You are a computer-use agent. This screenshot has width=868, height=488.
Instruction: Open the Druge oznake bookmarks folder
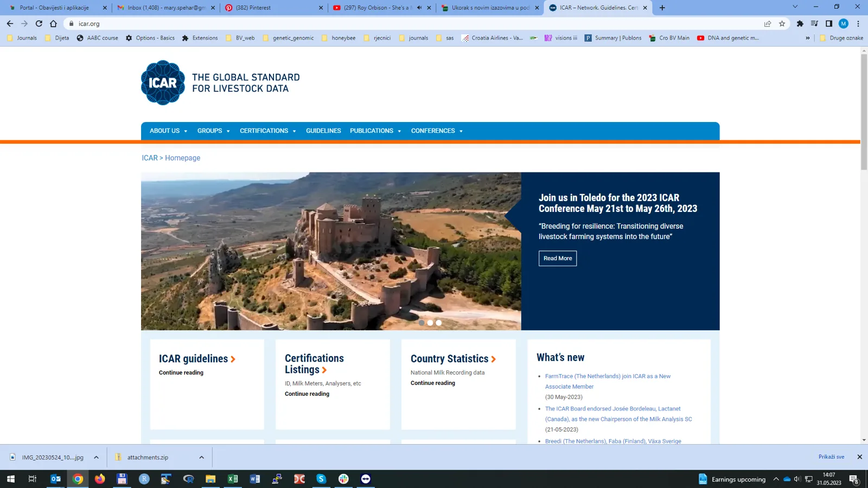pyautogui.click(x=841, y=38)
